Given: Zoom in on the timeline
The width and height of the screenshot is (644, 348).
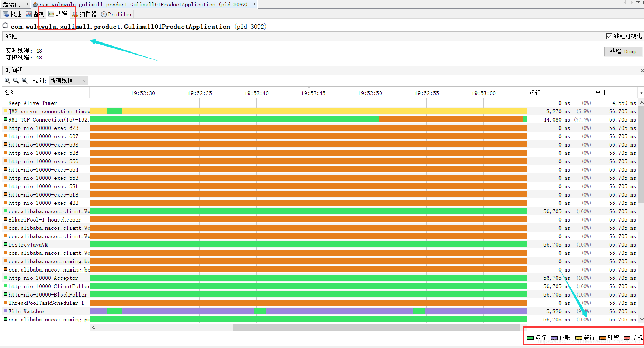Looking at the screenshot, I should coord(7,80).
